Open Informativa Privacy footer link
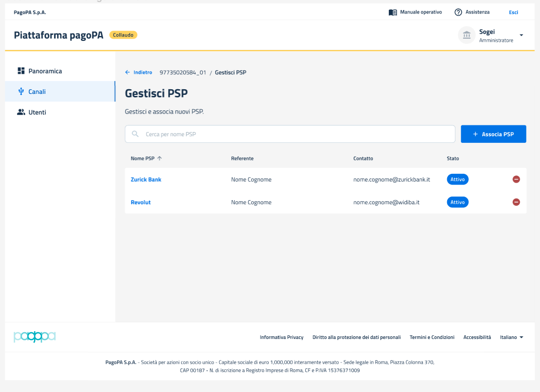Screen dimensions: 540x392 (282, 337)
